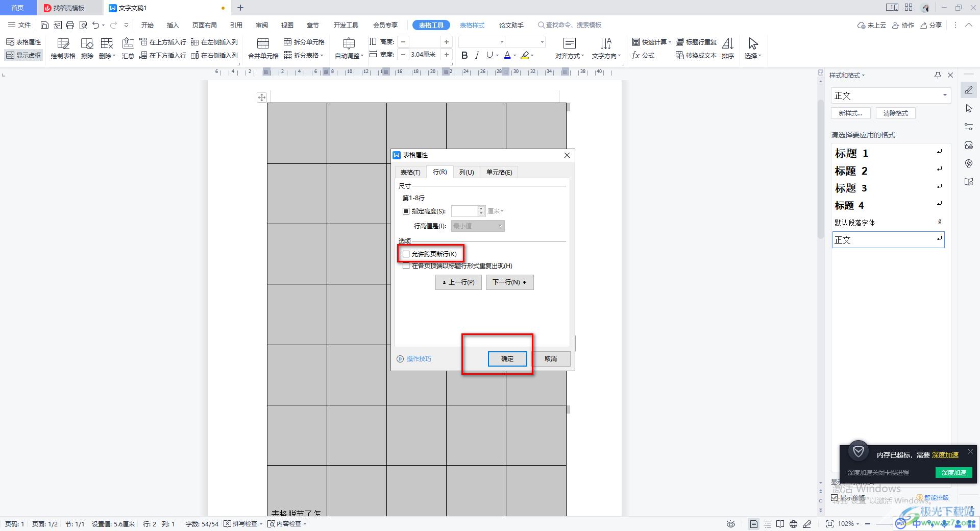Image resolution: width=980 pixels, height=531 pixels.
Task: Check 允许跨页断行(K) option
Action: click(406, 254)
